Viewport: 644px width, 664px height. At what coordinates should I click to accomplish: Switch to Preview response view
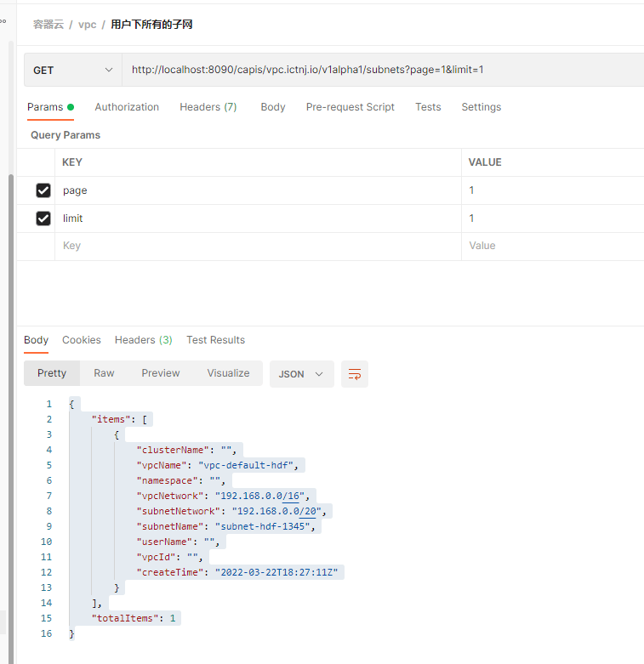161,373
